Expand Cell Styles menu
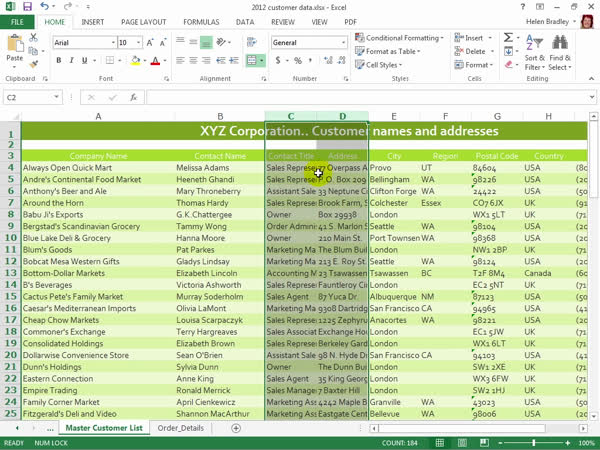600x450 pixels. 379,65
